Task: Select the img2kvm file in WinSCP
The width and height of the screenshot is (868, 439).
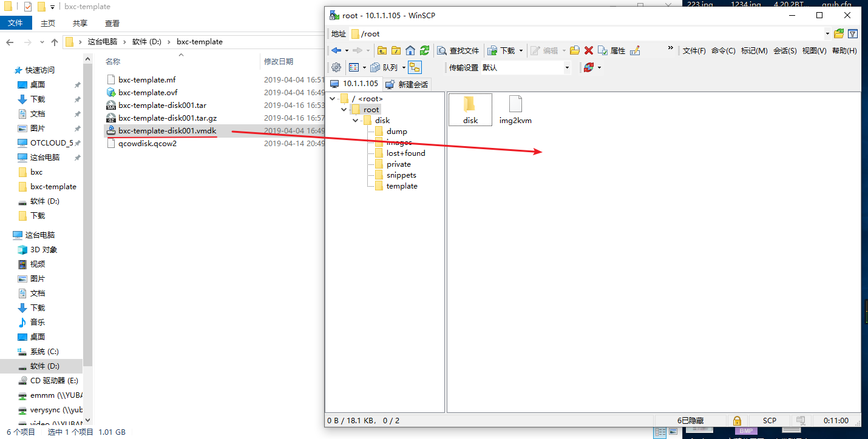Action: (515, 110)
